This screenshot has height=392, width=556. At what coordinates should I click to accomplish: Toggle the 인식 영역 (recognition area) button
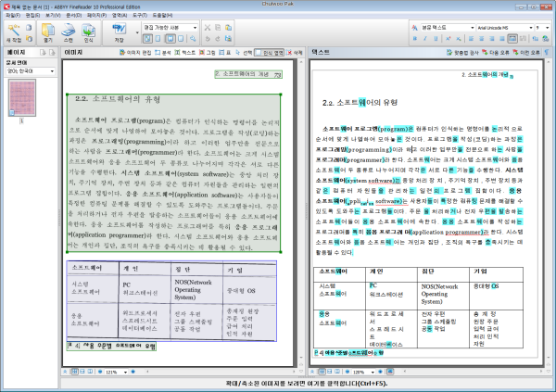(x=270, y=53)
